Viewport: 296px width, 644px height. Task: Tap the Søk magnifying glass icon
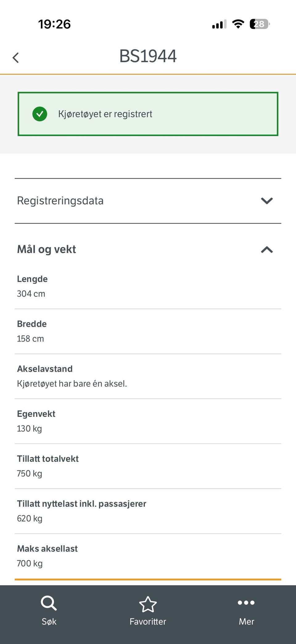point(49,603)
